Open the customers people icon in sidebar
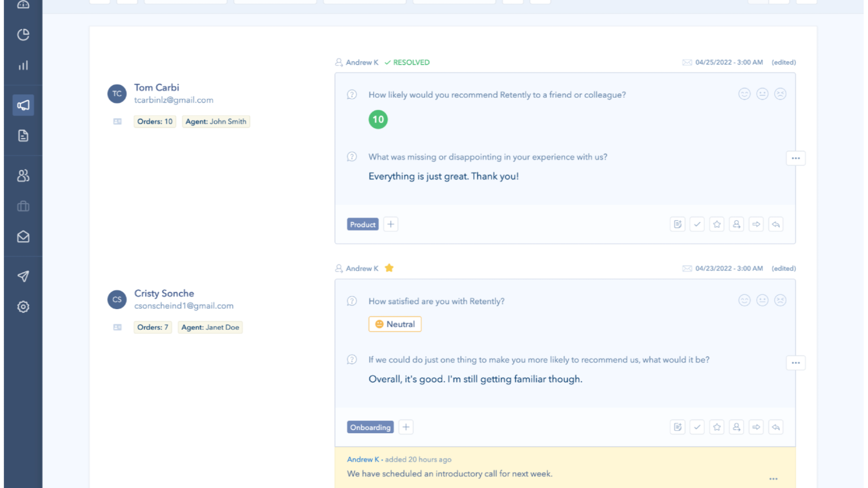This screenshot has height=488, width=868. [23, 176]
